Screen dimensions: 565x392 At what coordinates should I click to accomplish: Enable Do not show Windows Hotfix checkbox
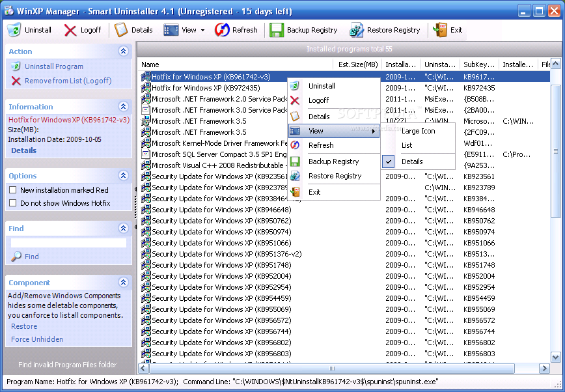pyautogui.click(x=13, y=203)
